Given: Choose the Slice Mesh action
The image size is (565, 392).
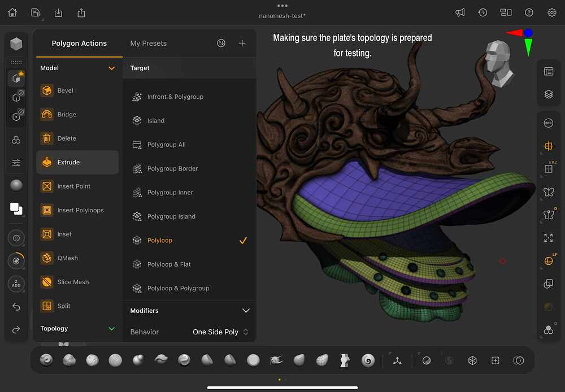Looking at the screenshot, I should click(77, 282).
